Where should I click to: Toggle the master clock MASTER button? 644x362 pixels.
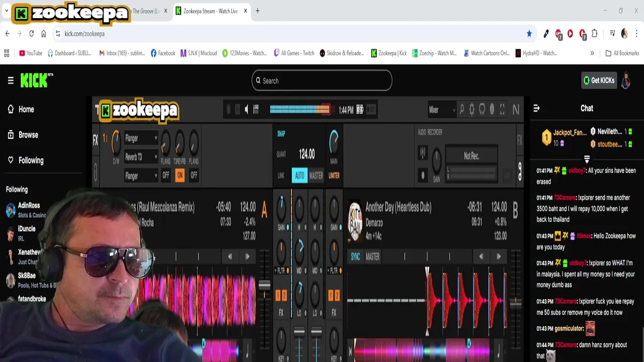point(316,175)
